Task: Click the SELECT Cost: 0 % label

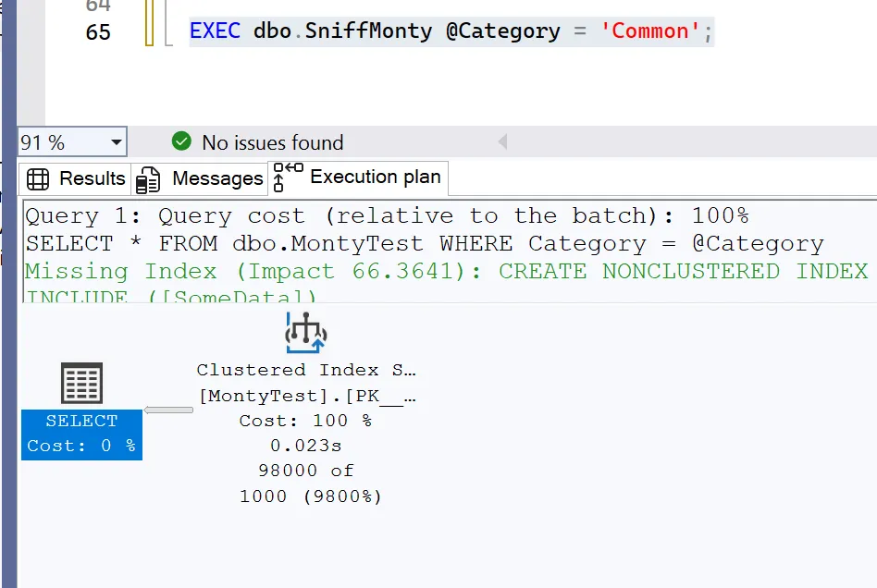Action: tap(81, 434)
